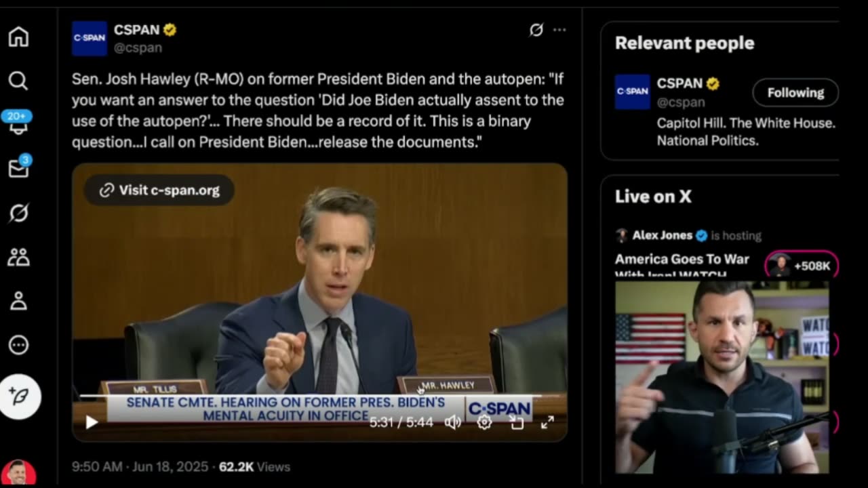
Task: Open Alex Jones host name in Live on X
Action: tap(663, 235)
